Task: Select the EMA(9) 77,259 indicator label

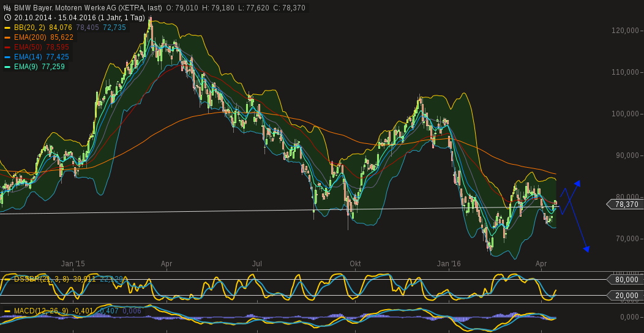Action: point(39,67)
